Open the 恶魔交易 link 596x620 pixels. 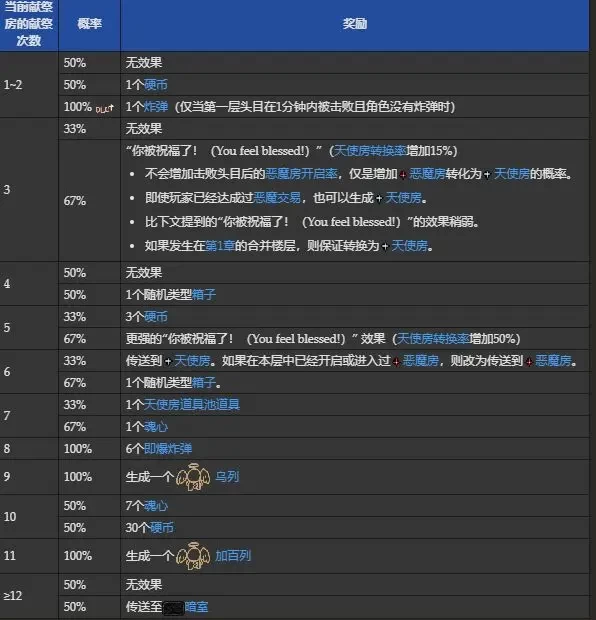point(277,197)
